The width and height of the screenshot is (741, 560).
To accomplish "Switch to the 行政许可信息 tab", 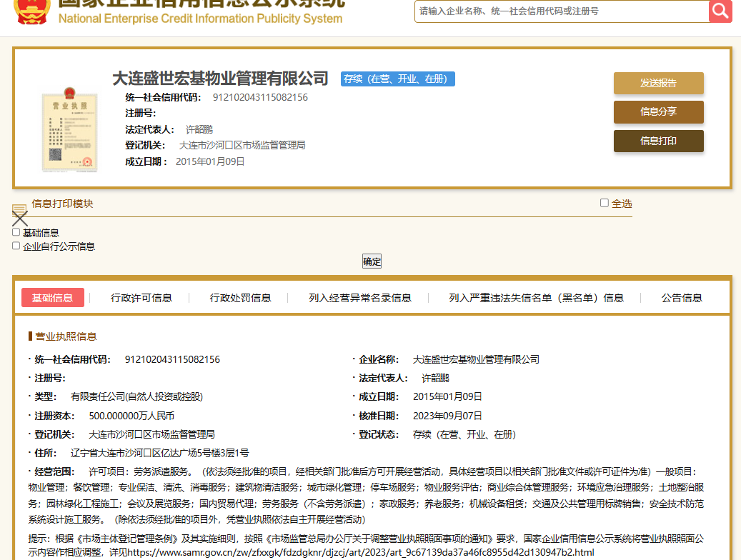I will click(x=141, y=298).
